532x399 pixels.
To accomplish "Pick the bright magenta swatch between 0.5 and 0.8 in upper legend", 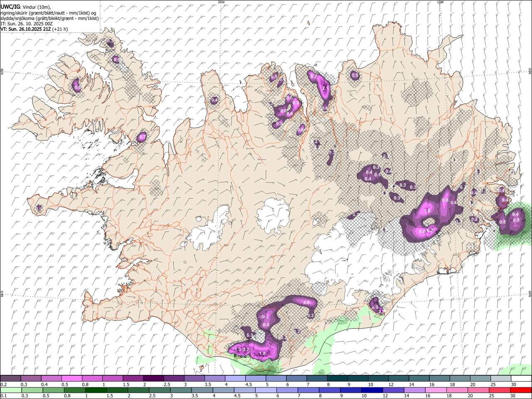I will click(71, 378).
